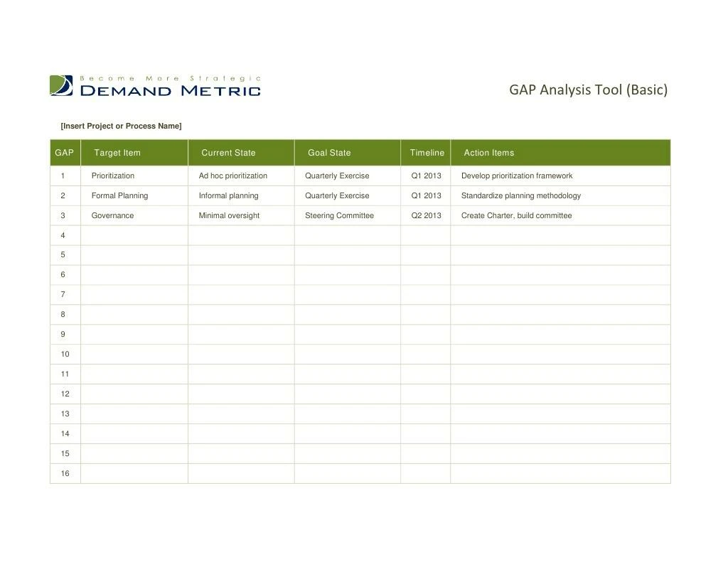Click the GAP column header
The height and width of the screenshot is (562, 728).
coord(64,152)
